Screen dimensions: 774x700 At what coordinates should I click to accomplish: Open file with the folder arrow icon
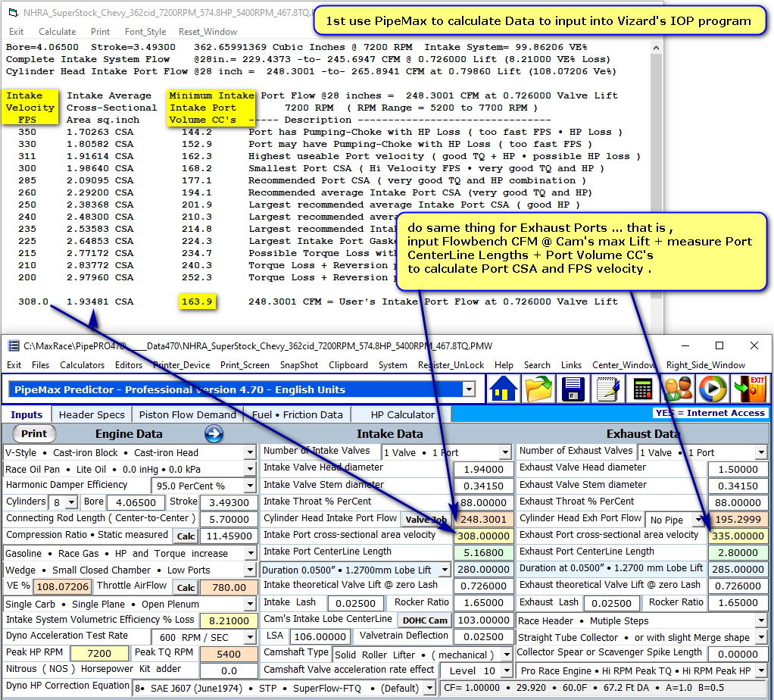pyautogui.click(x=538, y=389)
